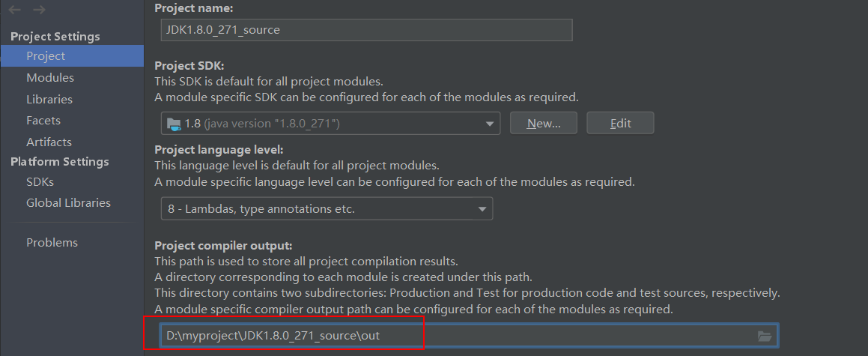Click the back navigation arrow
The image size is (868, 356).
[16, 9]
